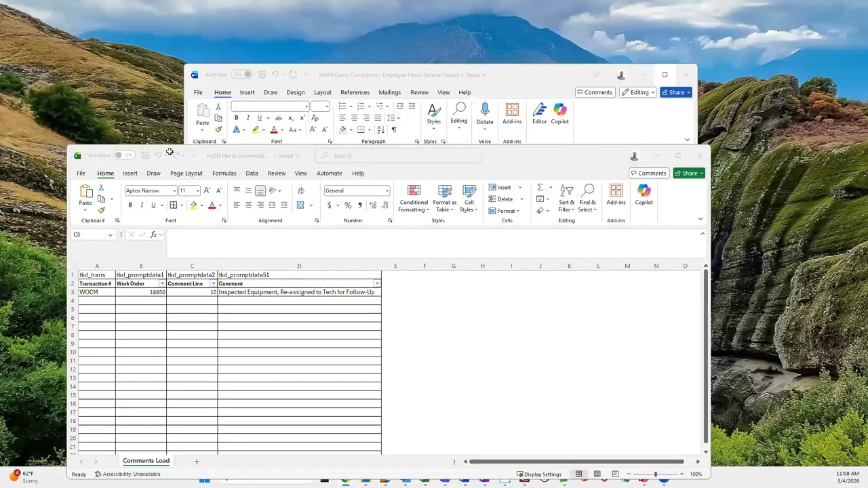868x488 pixels.
Task: Toggle Italic in Excel font group
Action: click(x=142, y=205)
